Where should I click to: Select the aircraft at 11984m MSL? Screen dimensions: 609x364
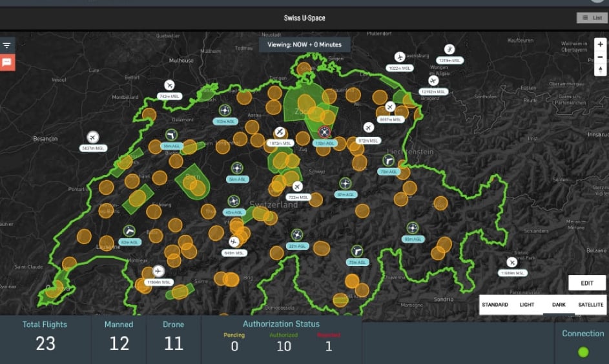click(x=158, y=271)
